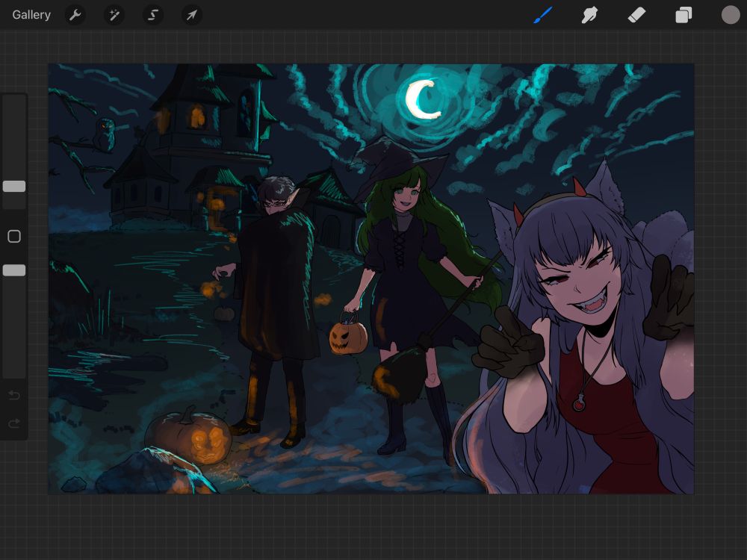Click the brush size slider handle

(x=14, y=186)
